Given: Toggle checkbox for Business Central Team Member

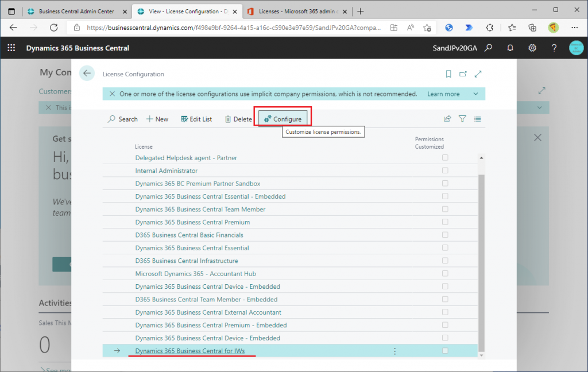Looking at the screenshot, I should (445, 209).
